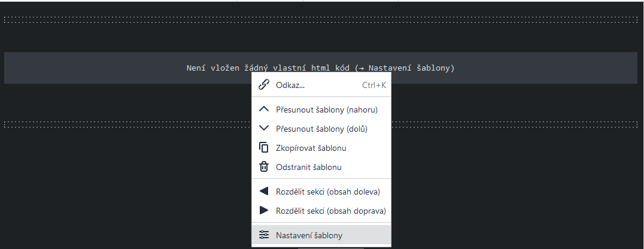Open "Nastavení šablony" menu item
The width and height of the screenshot is (644, 249).
click(309, 235)
